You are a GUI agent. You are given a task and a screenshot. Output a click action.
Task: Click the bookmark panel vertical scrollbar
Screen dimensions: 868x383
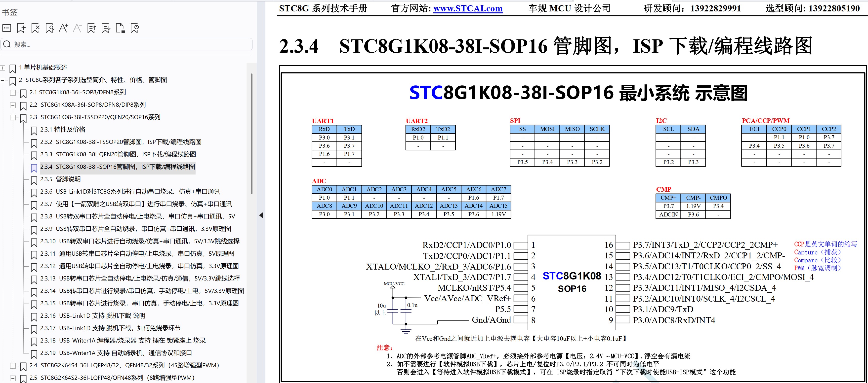point(251,134)
